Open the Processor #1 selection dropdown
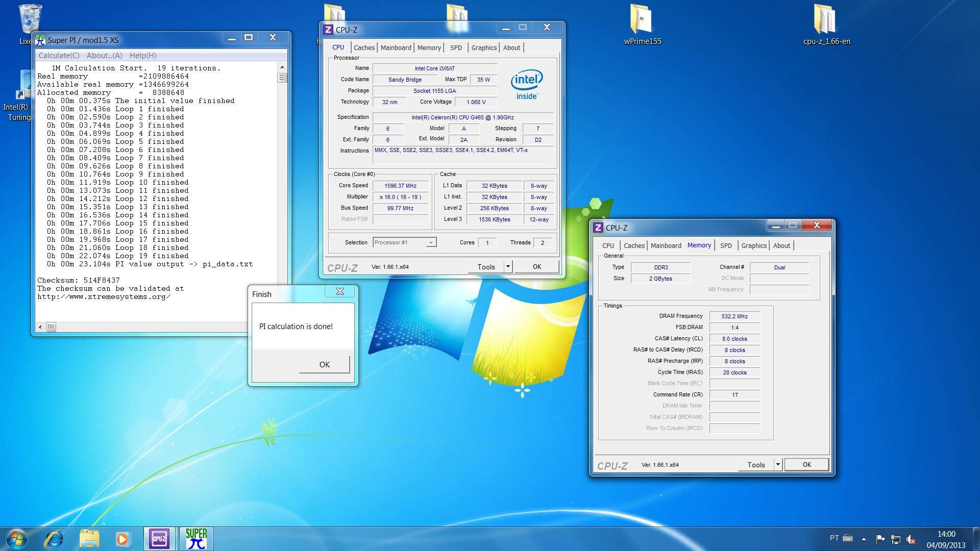The width and height of the screenshot is (980, 551). 404,242
